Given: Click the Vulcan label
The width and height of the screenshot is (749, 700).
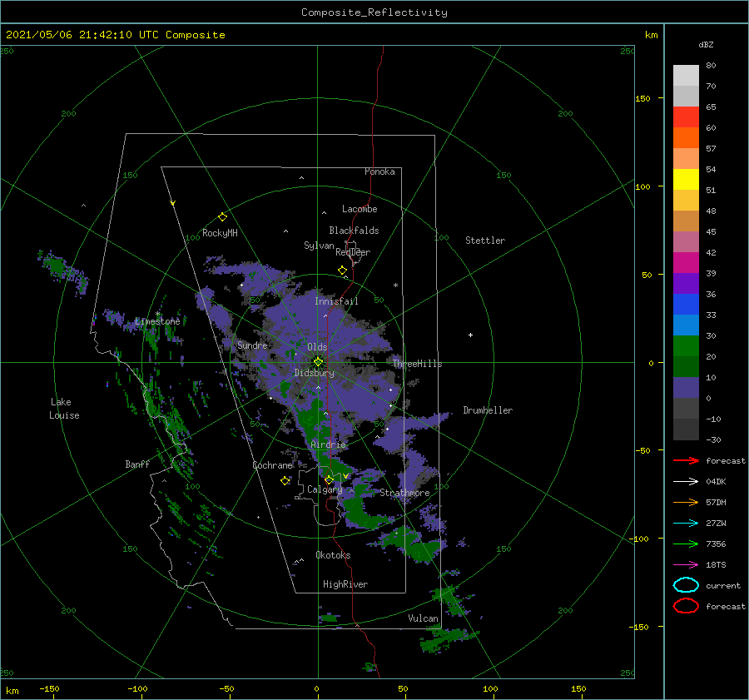Looking at the screenshot, I should click(x=423, y=618).
